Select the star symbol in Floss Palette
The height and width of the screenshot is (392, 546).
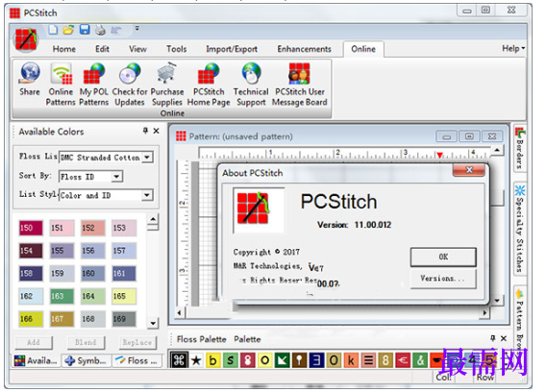click(x=196, y=360)
